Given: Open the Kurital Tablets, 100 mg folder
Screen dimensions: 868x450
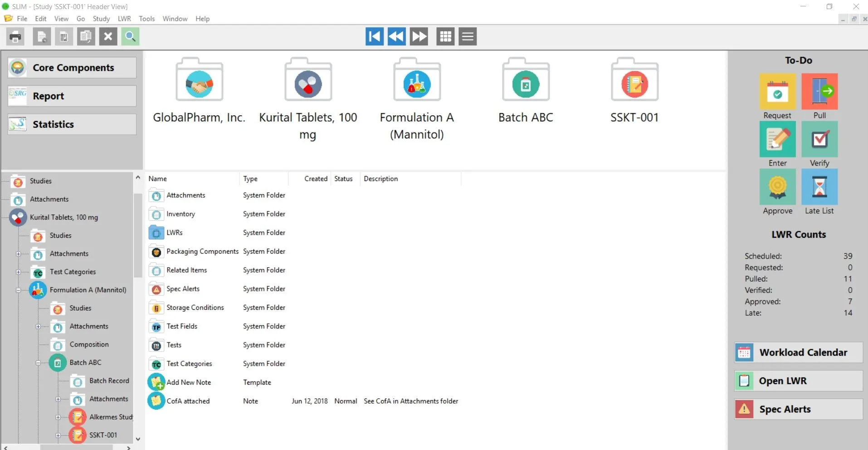Looking at the screenshot, I should point(308,80).
